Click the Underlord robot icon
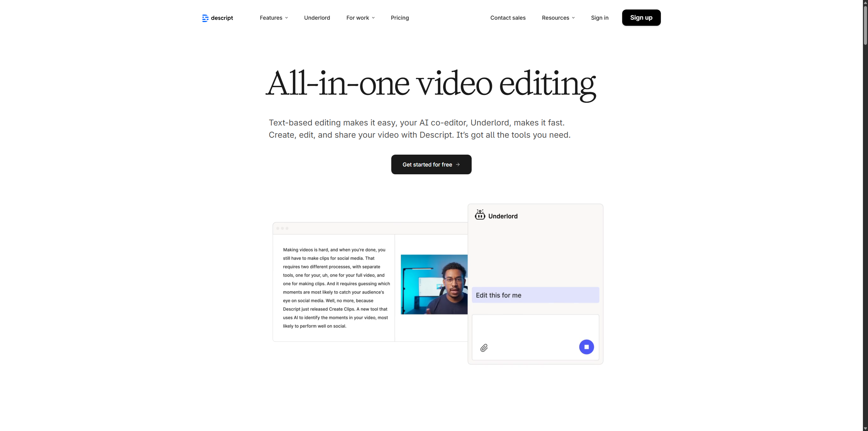The height and width of the screenshot is (431, 868). click(480, 215)
